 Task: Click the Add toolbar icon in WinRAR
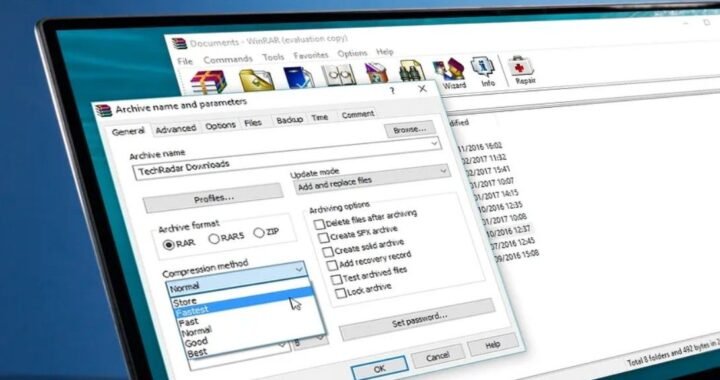coord(209,82)
